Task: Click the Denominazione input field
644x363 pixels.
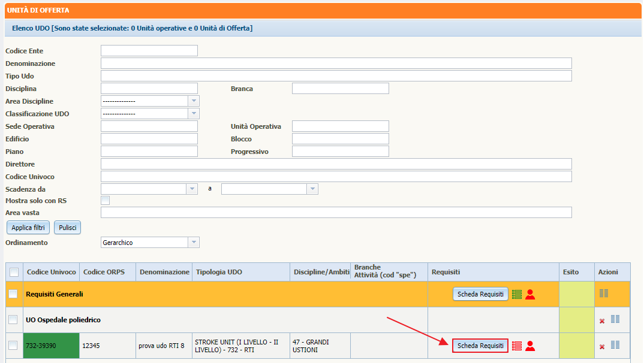Action: [336, 63]
